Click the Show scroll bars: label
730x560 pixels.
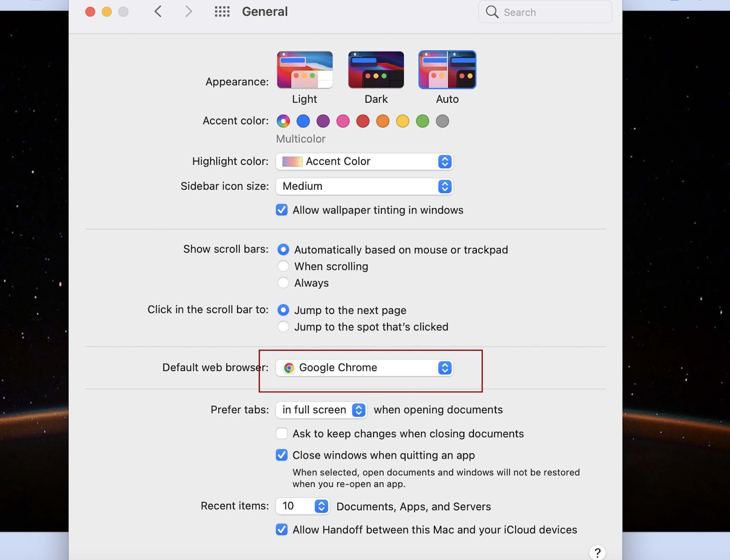(x=226, y=249)
